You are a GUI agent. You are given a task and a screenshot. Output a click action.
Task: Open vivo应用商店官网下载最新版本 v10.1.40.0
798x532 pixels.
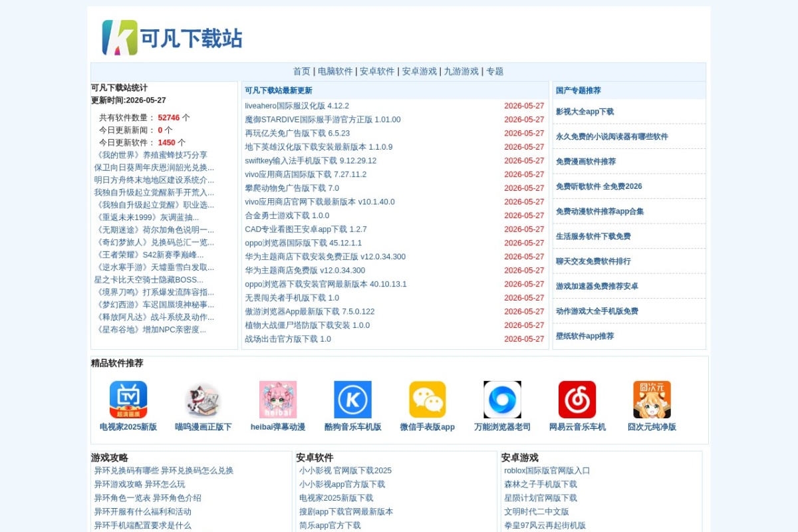point(320,201)
